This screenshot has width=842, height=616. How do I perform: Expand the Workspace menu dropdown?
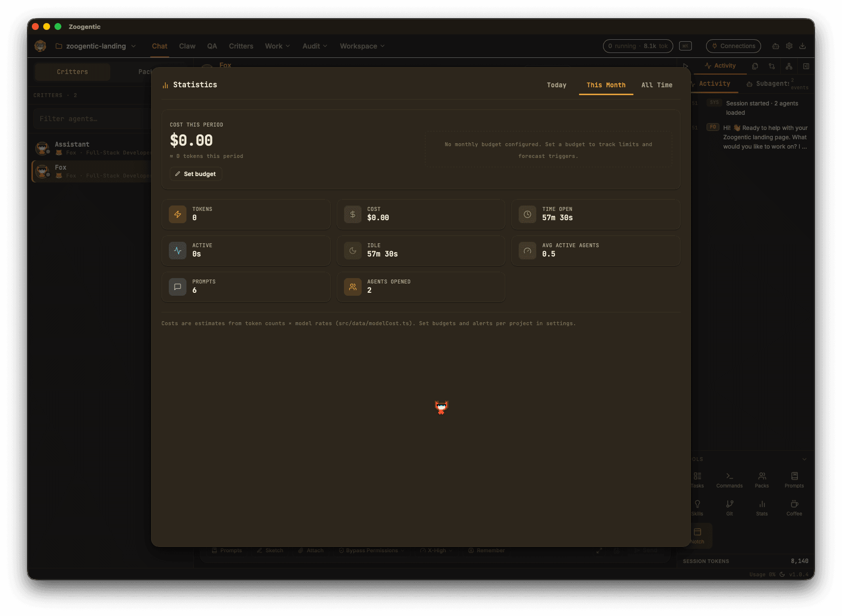pyautogui.click(x=362, y=46)
